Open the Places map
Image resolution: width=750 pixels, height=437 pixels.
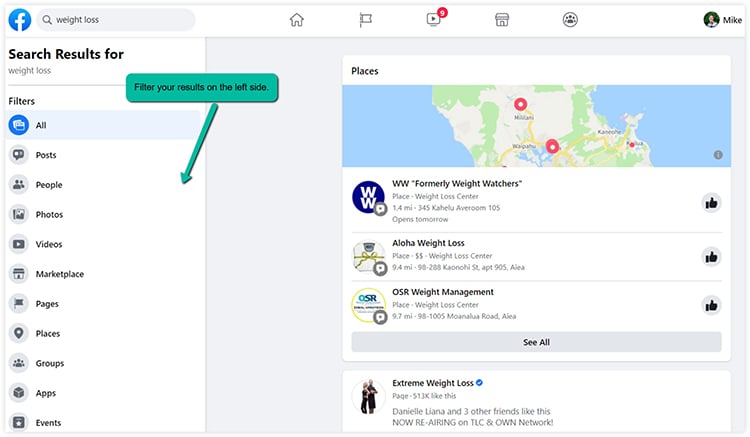coord(536,126)
